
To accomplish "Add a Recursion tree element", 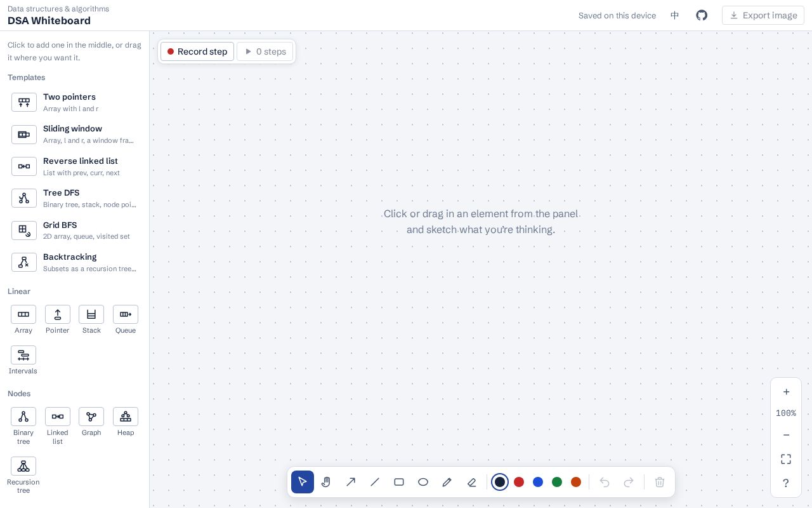I will tap(23, 476).
